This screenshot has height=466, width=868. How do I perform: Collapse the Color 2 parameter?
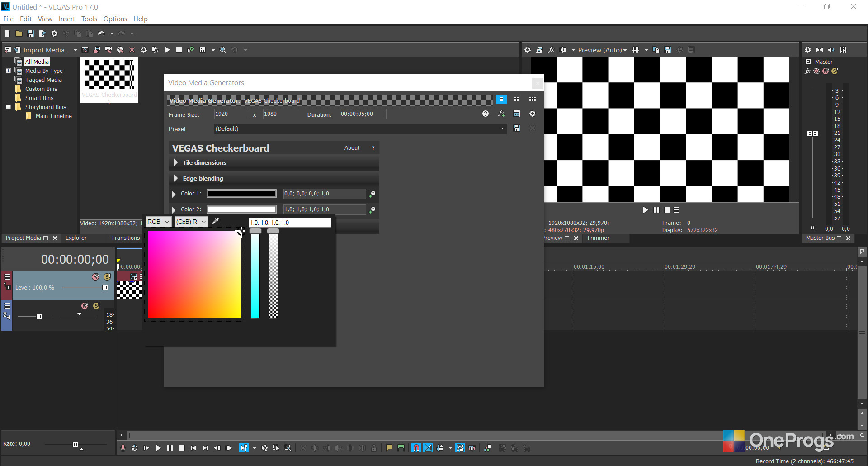pos(174,210)
